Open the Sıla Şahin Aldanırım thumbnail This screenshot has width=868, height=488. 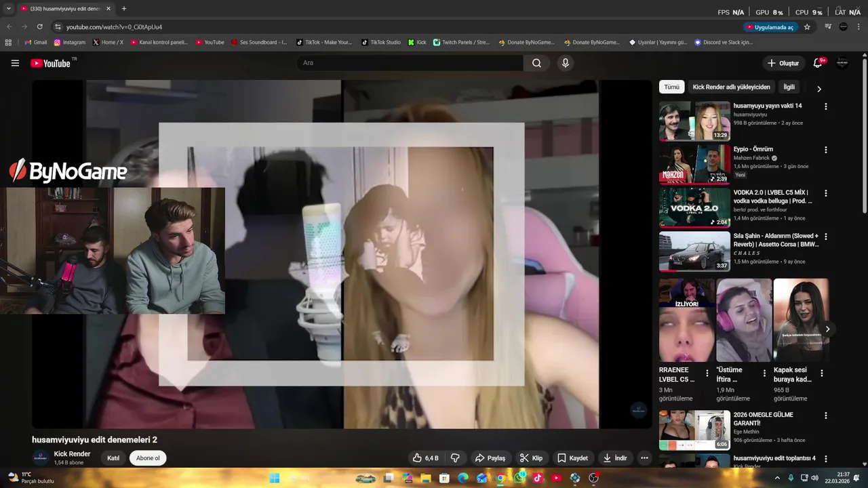(694, 251)
